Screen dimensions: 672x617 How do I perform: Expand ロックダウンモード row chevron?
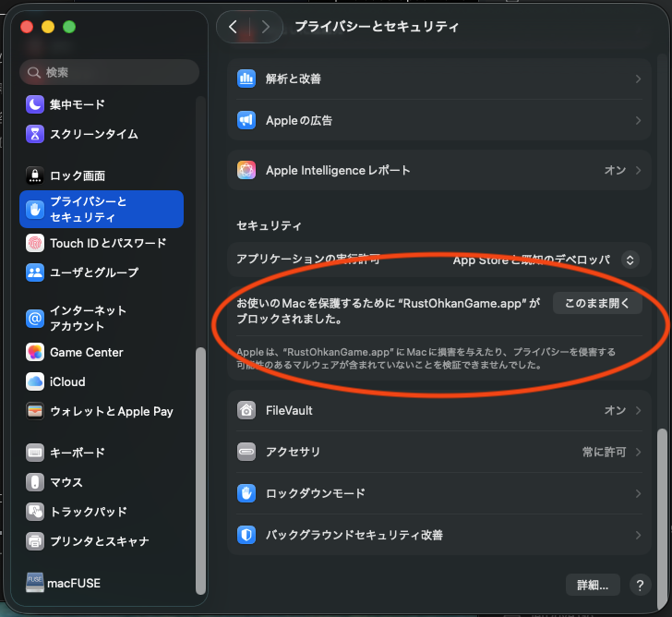pos(638,493)
